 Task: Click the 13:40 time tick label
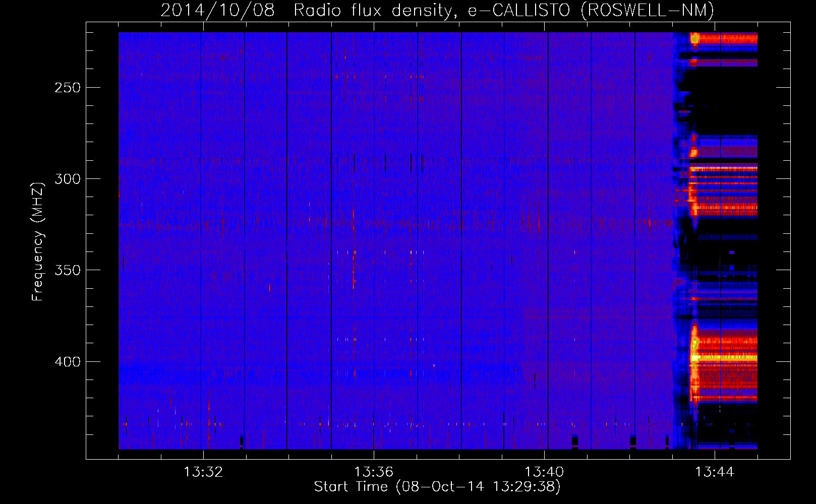(x=544, y=472)
